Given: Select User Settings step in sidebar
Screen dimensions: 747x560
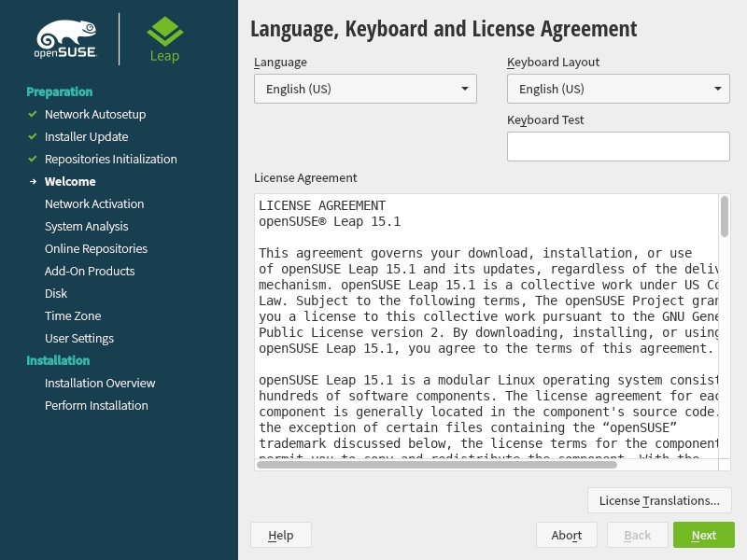Looking at the screenshot, I should pyautogui.click(x=79, y=338).
